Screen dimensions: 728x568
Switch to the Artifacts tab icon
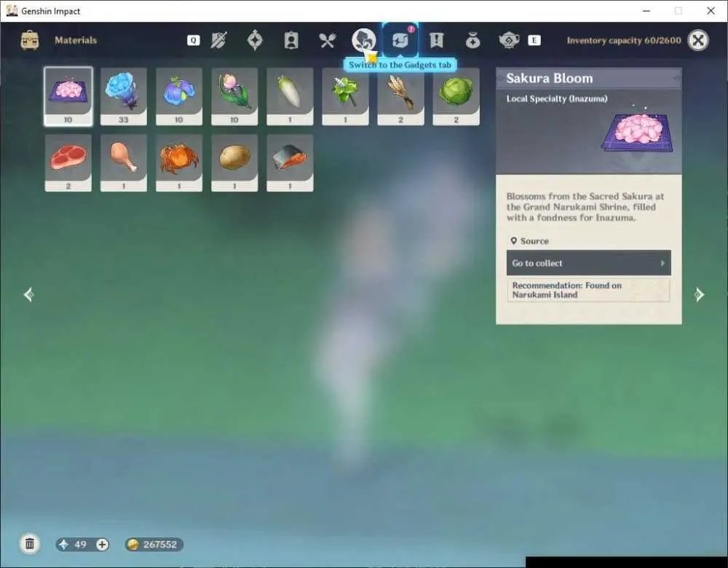tap(255, 40)
